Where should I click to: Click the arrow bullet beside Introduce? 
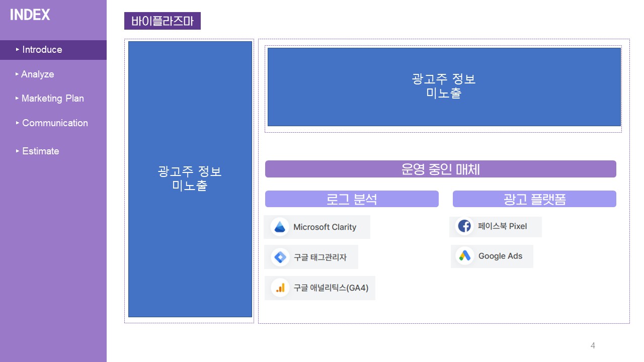pyautogui.click(x=18, y=50)
